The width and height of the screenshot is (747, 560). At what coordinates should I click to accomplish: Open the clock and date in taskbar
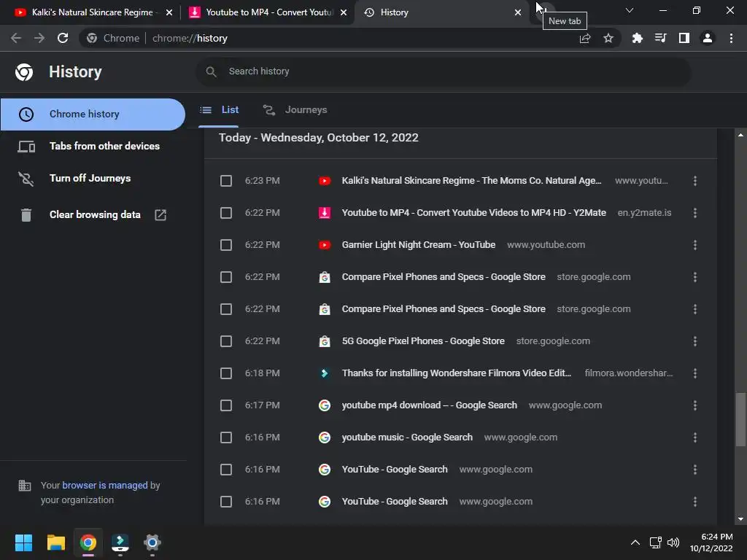[711, 542]
